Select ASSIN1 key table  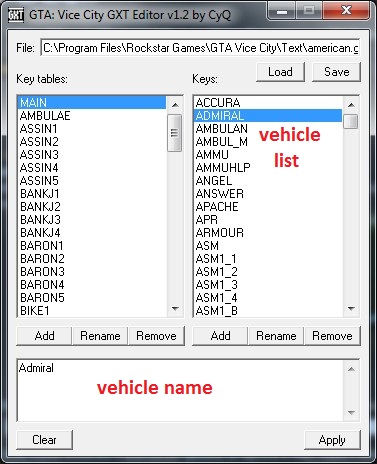coord(92,128)
